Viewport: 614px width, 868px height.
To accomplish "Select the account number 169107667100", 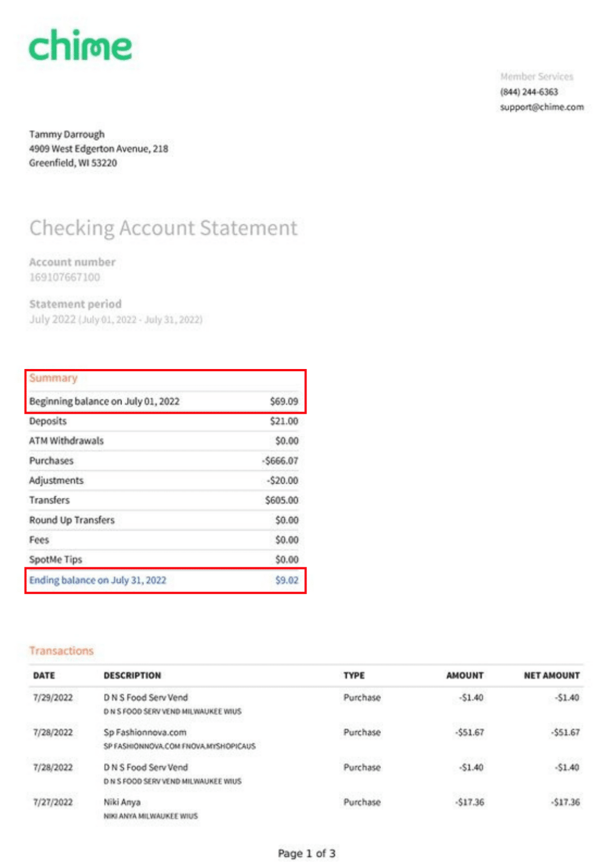I will pos(64,277).
